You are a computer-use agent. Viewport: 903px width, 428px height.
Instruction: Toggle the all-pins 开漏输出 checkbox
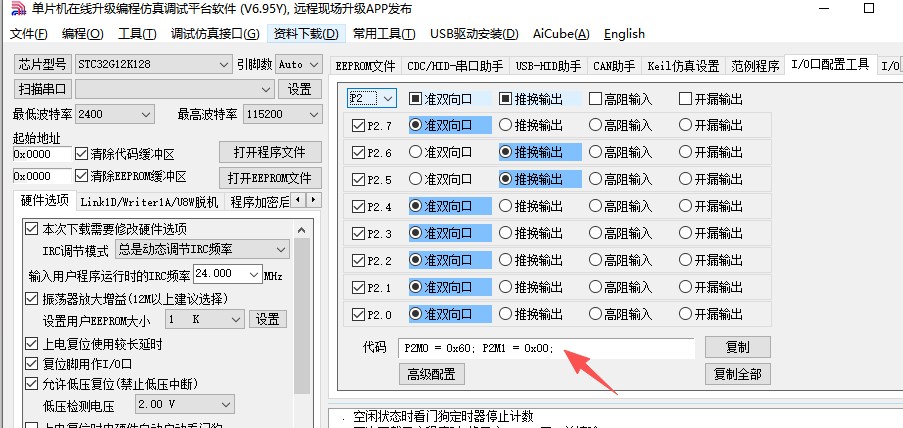click(x=685, y=99)
